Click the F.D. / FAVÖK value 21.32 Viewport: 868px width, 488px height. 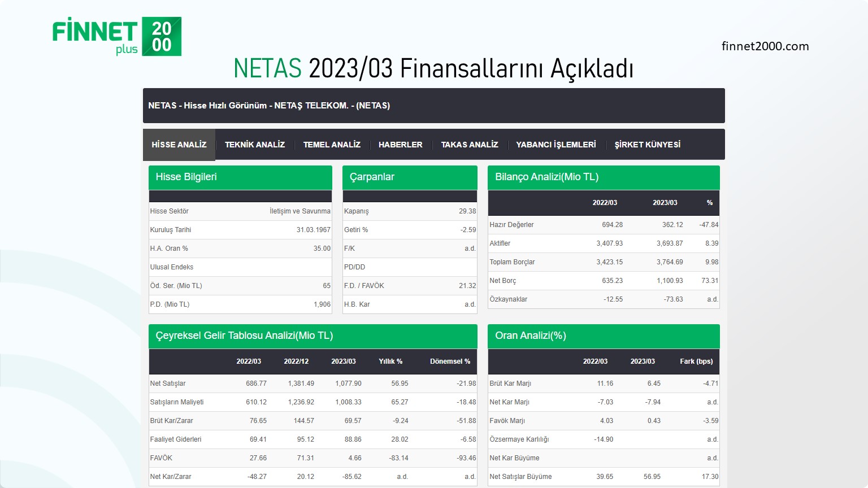click(x=467, y=286)
